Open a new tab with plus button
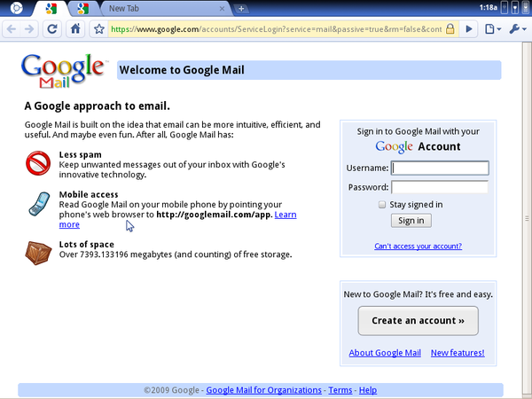 pyautogui.click(x=241, y=9)
